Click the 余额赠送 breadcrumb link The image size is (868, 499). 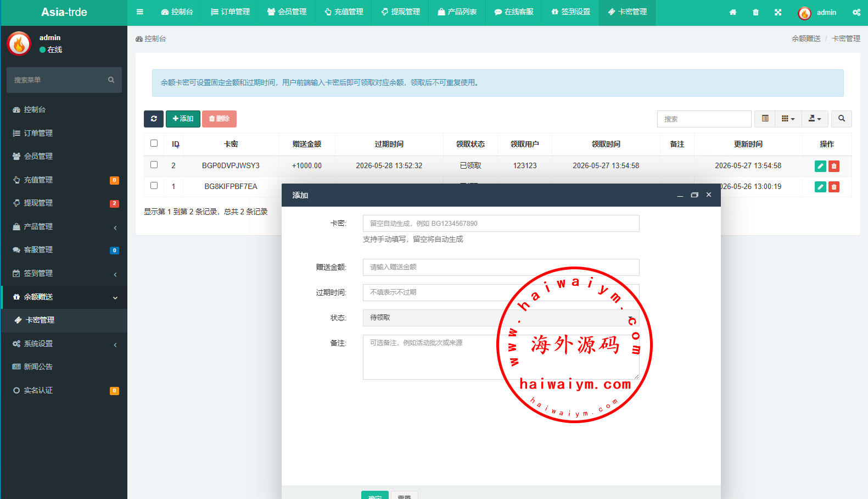[806, 38]
